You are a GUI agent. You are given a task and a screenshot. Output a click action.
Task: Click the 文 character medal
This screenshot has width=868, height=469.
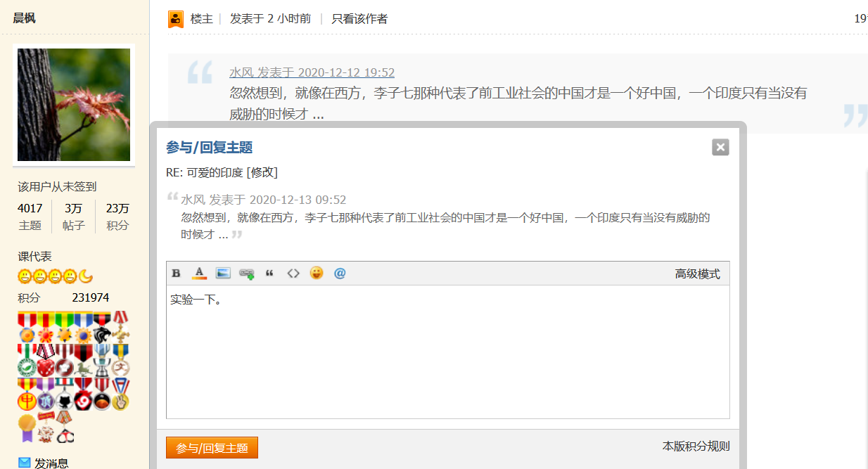[120, 360]
